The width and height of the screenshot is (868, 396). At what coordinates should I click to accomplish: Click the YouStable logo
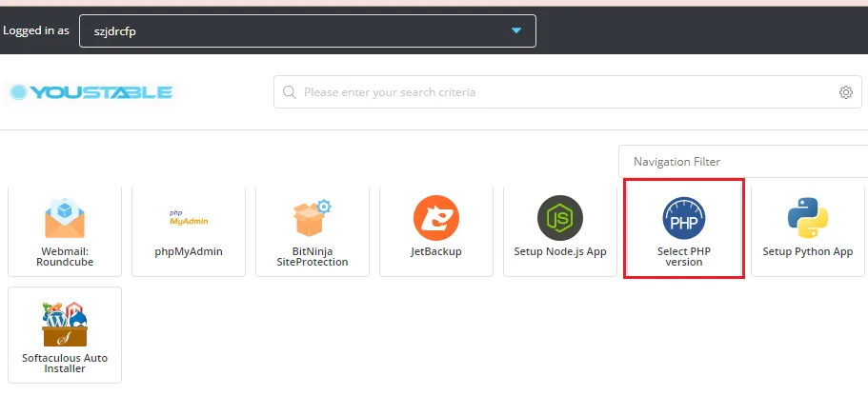pyautogui.click(x=91, y=92)
